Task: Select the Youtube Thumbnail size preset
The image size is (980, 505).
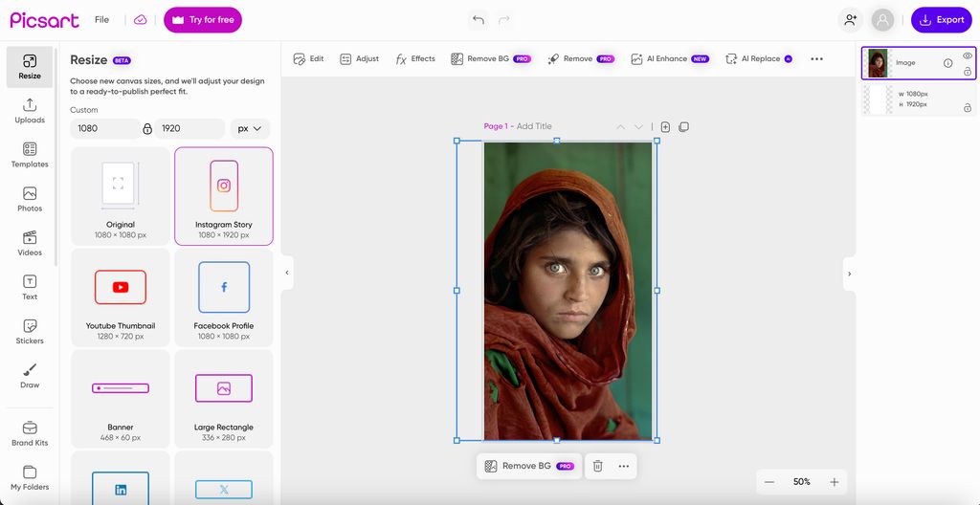Action: (x=121, y=296)
